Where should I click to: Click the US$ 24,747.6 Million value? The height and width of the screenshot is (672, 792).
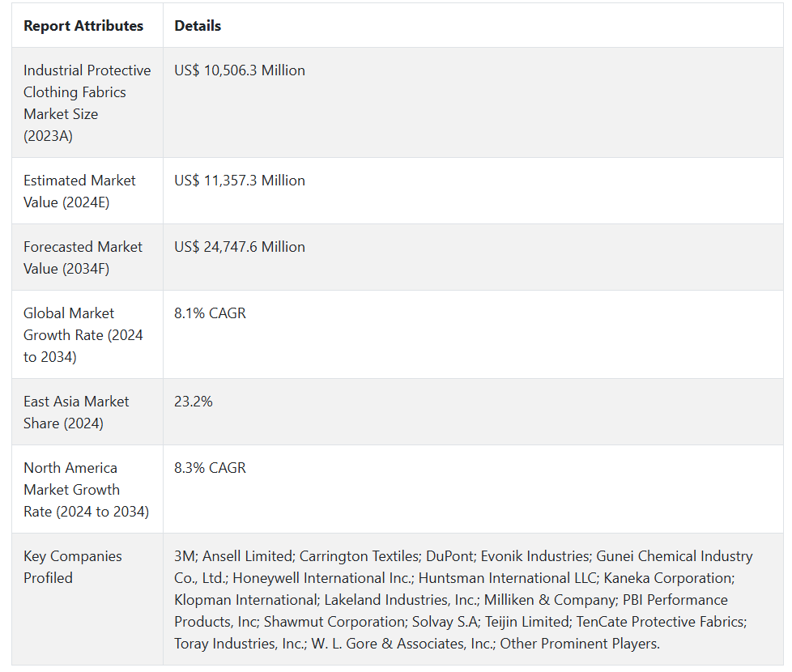pyautogui.click(x=240, y=247)
